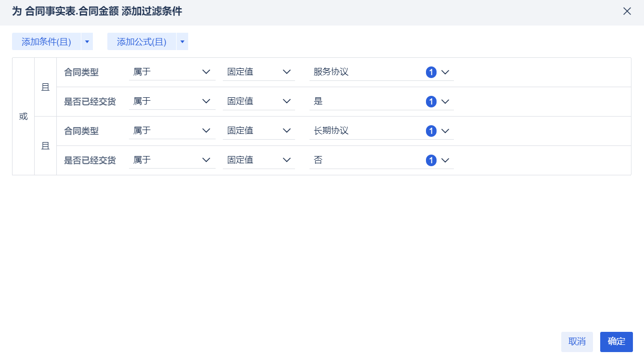
Task: Open the 固定值 dropdown in 长期协议 row
Action: [259, 131]
